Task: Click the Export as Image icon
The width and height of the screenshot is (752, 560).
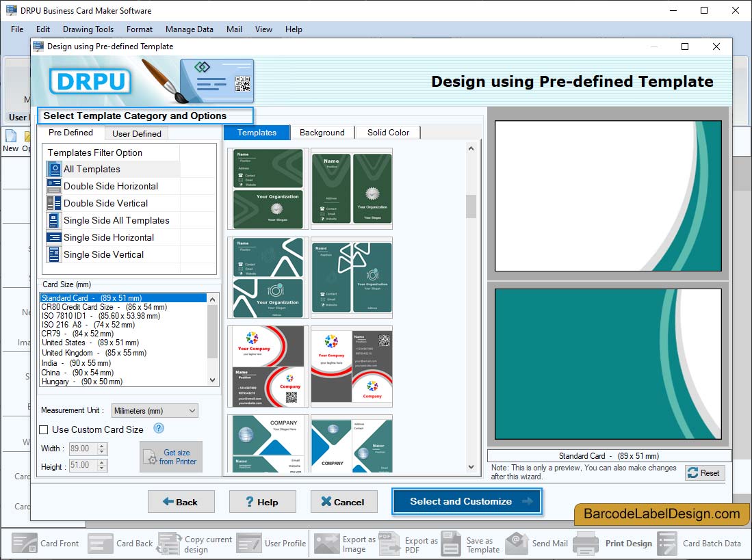Action: click(x=326, y=543)
